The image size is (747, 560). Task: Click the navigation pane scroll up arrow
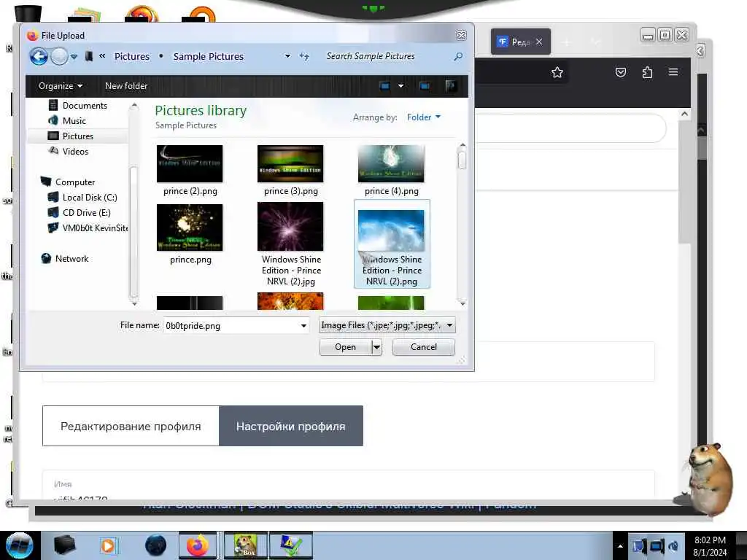[134, 105]
